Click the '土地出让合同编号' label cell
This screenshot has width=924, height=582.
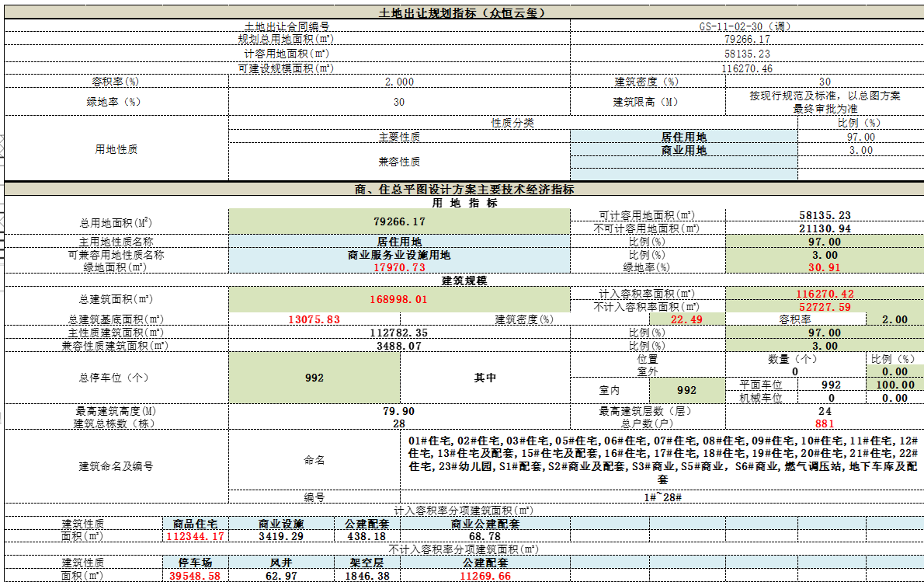tap(287, 26)
